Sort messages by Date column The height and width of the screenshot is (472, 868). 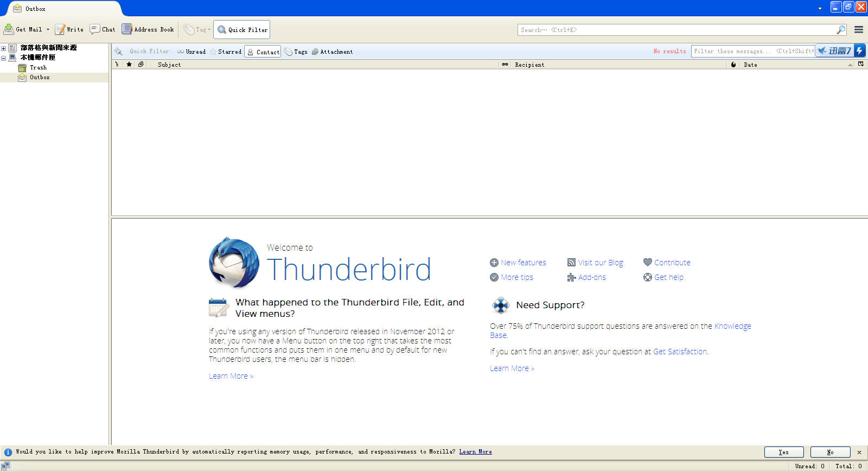(x=797, y=65)
